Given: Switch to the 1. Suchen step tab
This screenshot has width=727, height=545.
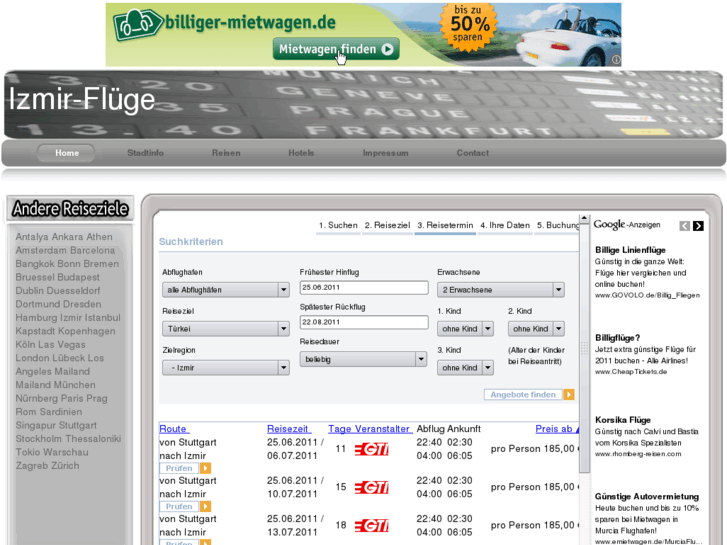Looking at the screenshot, I should [338, 225].
